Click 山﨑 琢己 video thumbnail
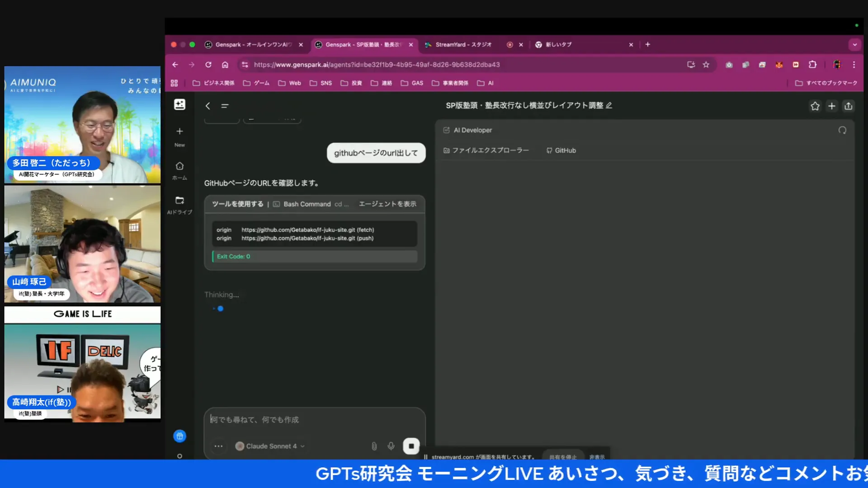868x488 pixels. (x=82, y=244)
